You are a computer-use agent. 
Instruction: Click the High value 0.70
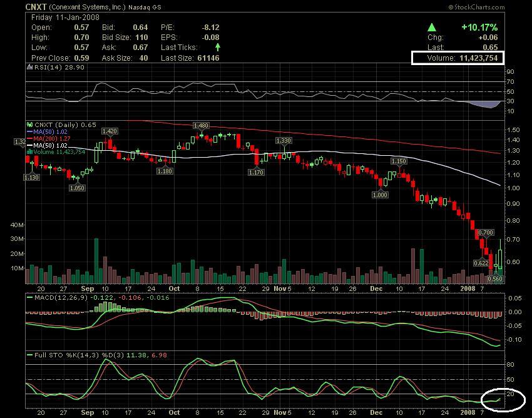tap(81, 38)
